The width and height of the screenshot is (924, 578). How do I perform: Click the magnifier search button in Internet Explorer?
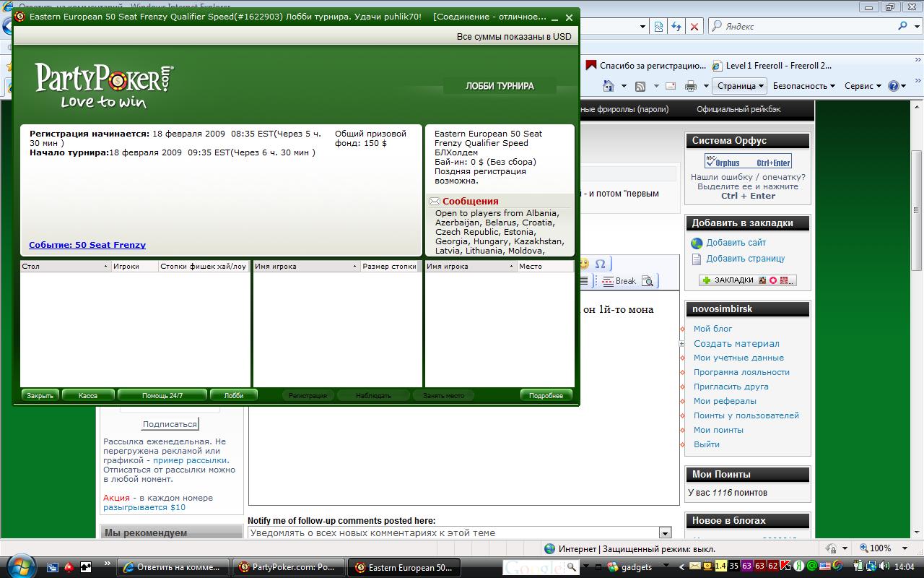[903, 26]
